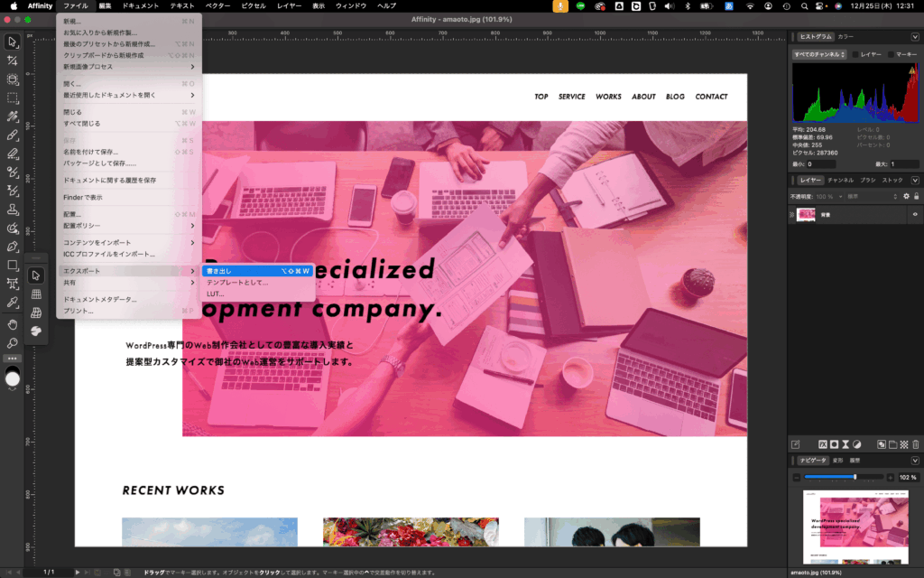Click the layer lock padlock icon

point(917,196)
